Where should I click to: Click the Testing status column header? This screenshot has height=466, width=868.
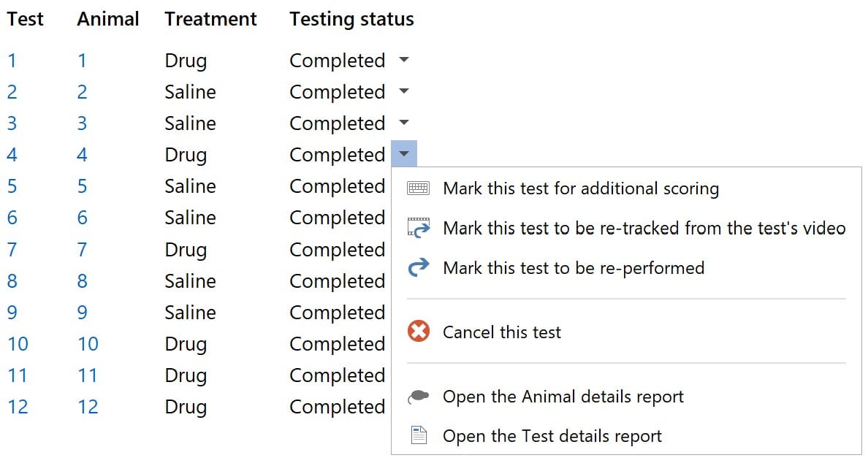point(351,19)
